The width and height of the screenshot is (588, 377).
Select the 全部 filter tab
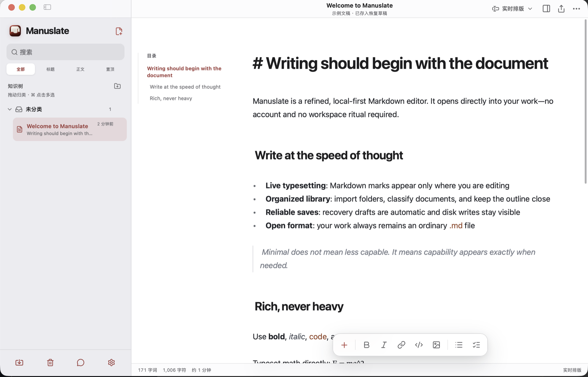21,69
